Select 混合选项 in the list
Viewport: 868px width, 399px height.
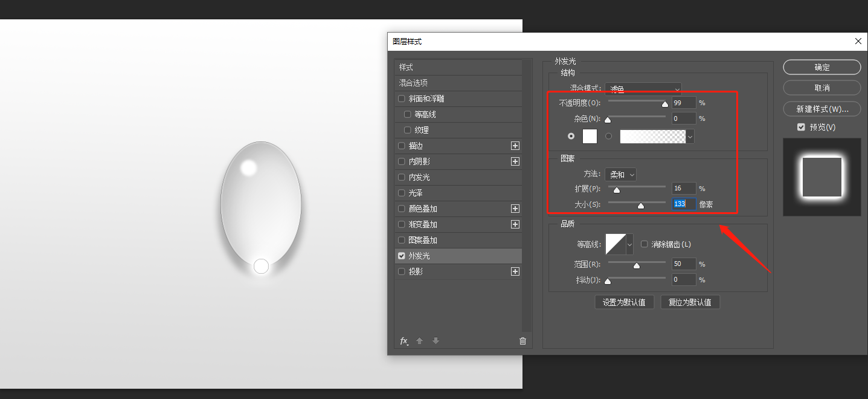(x=458, y=83)
